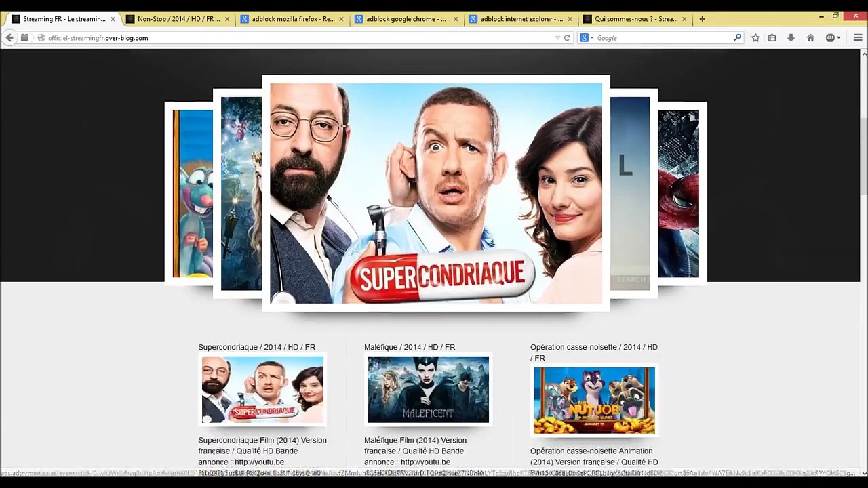Switch to adblock mozilla firefox tab

click(293, 19)
